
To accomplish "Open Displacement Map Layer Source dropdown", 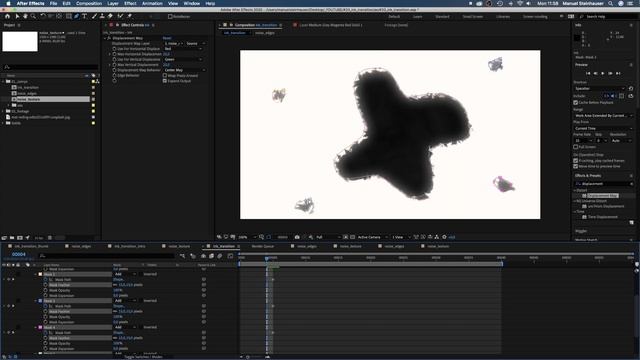I will click(196, 43).
